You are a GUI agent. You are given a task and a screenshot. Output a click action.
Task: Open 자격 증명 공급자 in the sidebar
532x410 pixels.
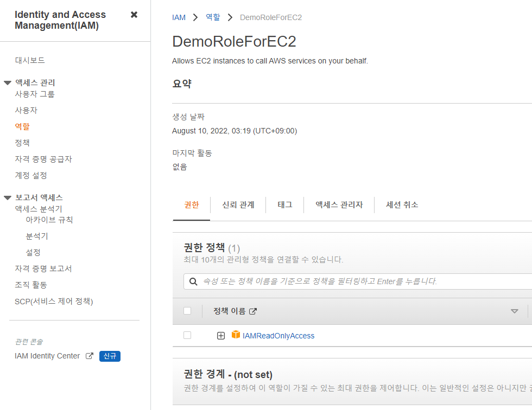[x=43, y=159]
